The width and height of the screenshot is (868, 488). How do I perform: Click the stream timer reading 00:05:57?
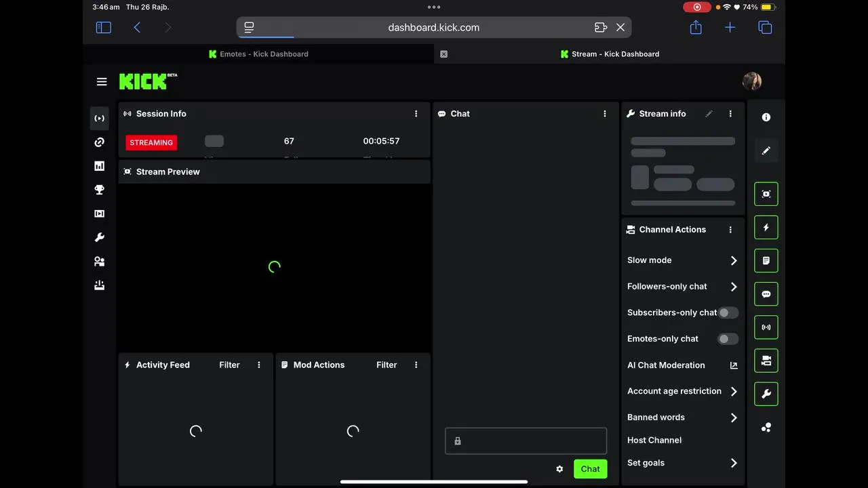click(381, 141)
